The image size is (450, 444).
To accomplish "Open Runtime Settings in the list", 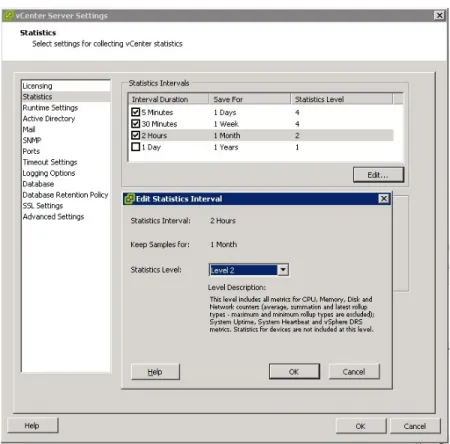I will [50, 108].
